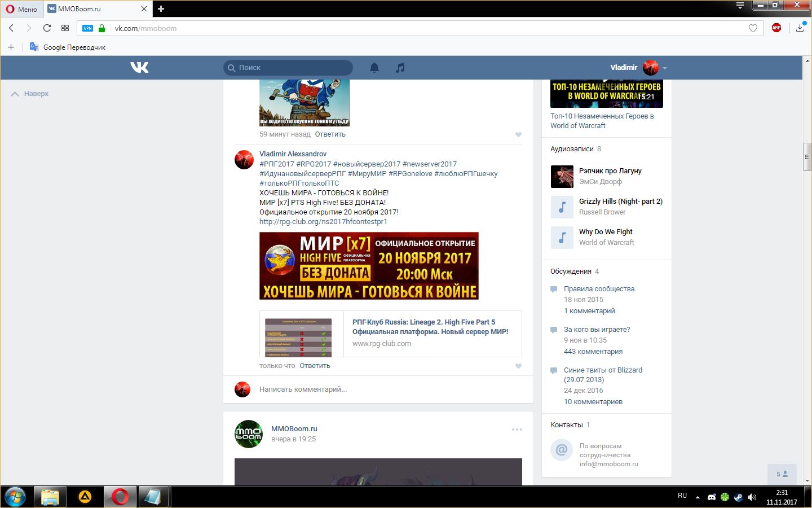Open a new browser tab
The height and width of the screenshot is (508, 812).
[x=161, y=9]
